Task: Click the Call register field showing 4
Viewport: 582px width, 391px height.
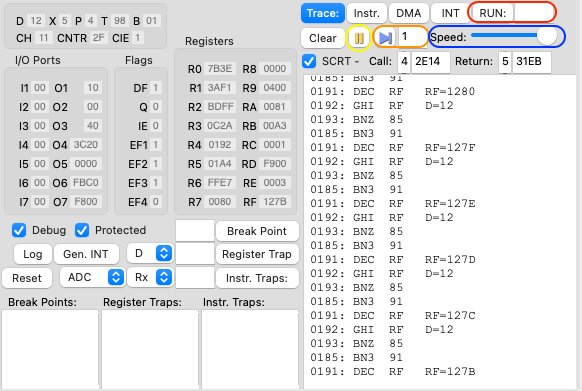Action: click(x=404, y=61)
